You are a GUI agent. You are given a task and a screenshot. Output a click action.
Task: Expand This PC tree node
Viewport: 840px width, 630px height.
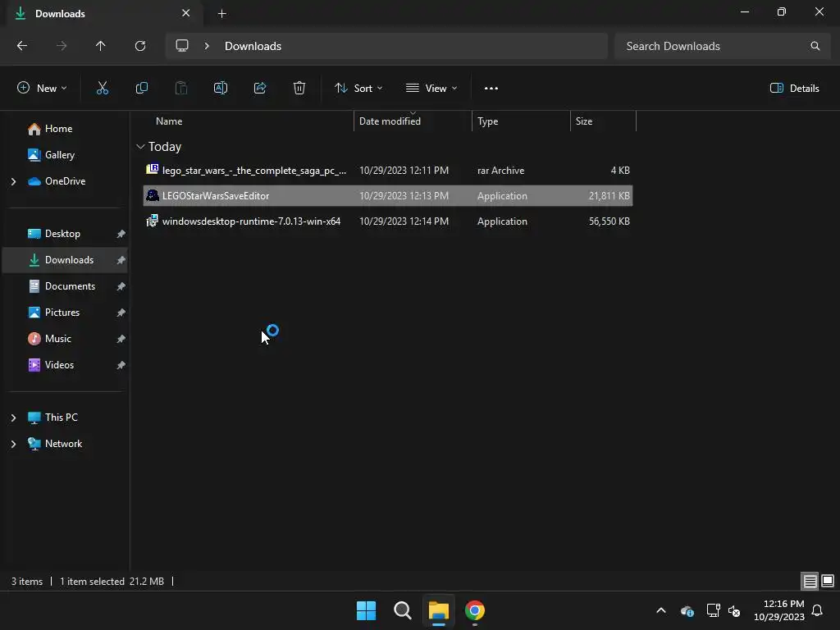click(13, 418)
